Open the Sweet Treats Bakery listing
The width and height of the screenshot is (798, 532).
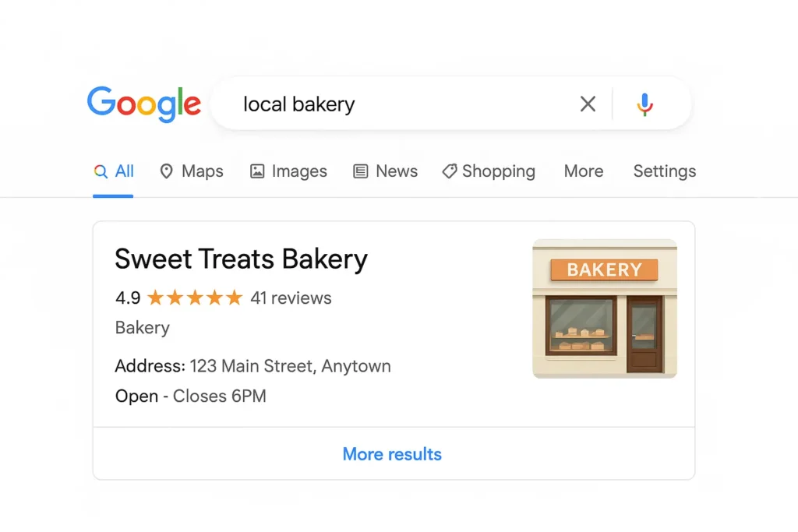click(x=241, y=259)
